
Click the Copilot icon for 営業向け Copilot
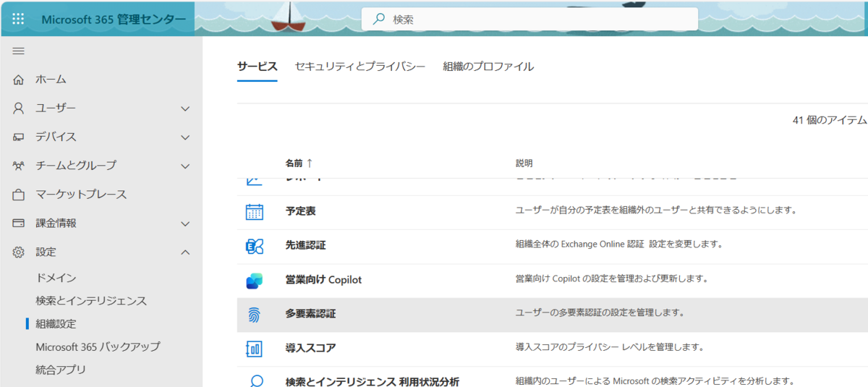point(255,280)
